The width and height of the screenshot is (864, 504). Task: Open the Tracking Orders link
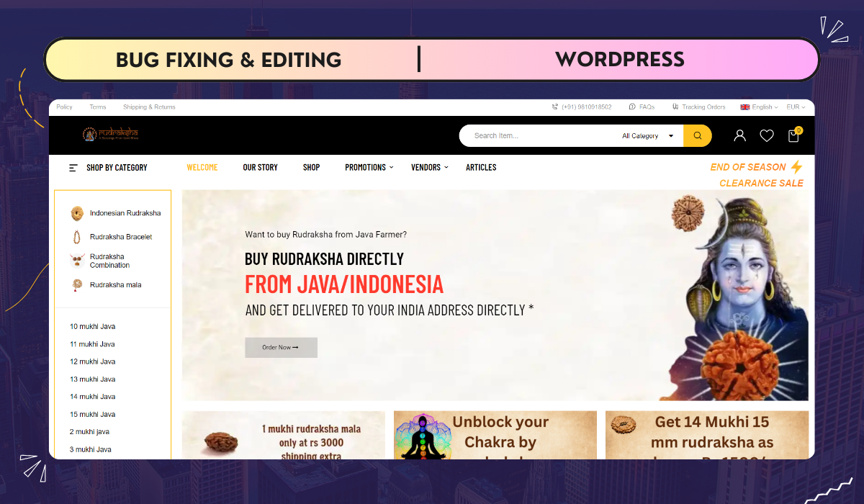698,107
